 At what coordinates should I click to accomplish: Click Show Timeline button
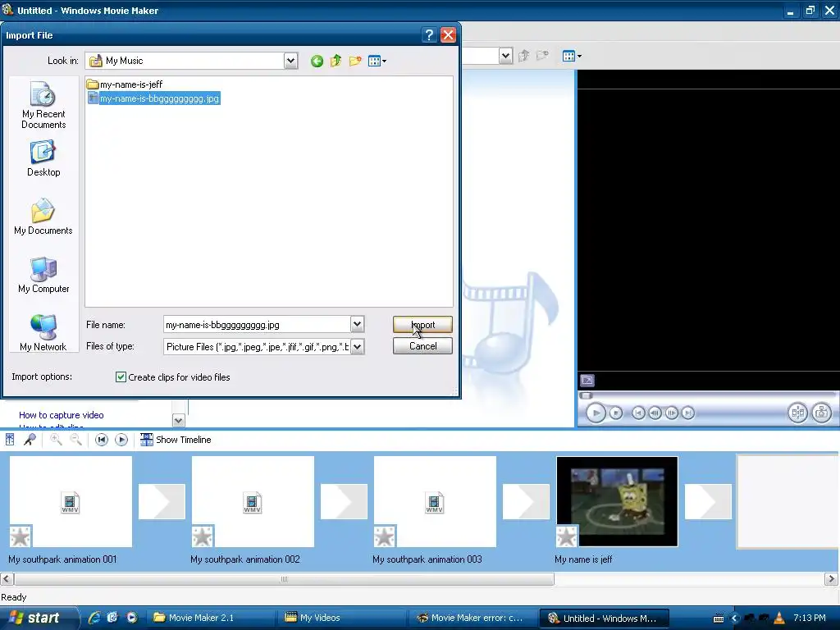tap(176, 440)
